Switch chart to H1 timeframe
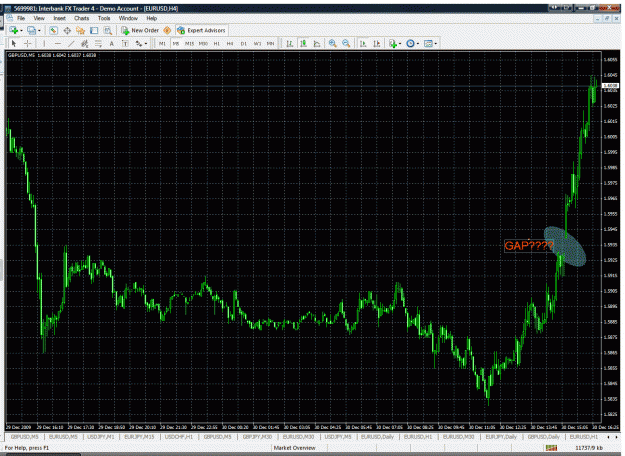Screen dimensions: 625x456 pyautogui.click(x=216, y=43)
